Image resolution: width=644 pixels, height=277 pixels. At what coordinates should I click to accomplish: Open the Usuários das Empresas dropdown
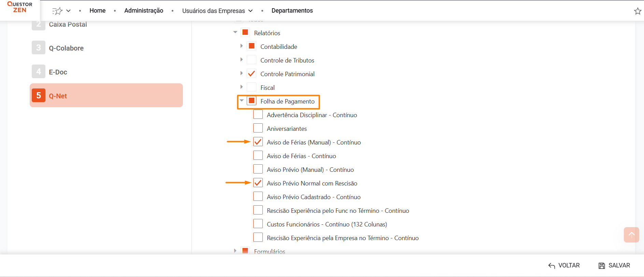[x=217, y=11]
